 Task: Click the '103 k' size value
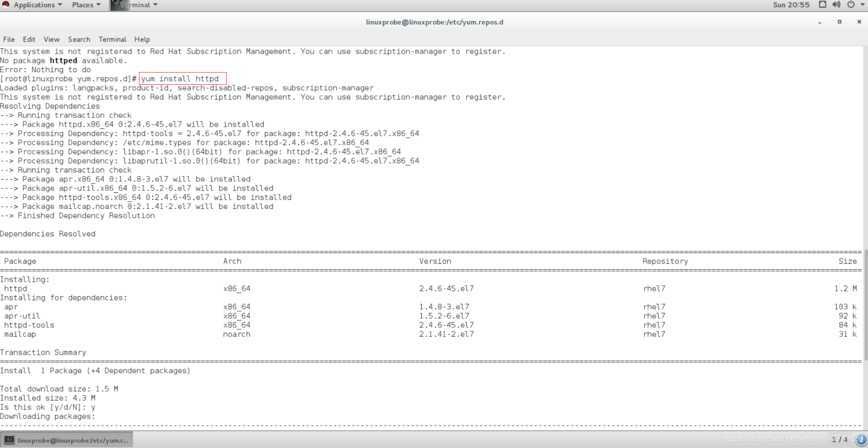[x=846, y=307]
